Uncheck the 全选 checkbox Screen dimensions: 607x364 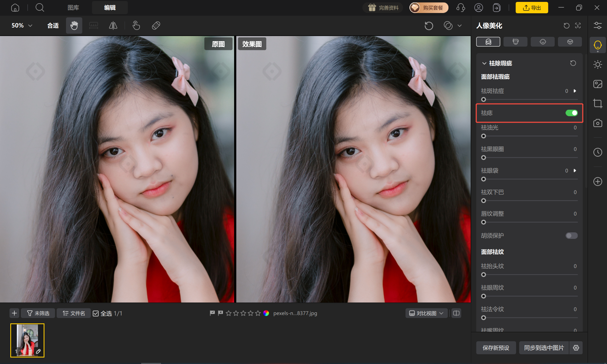pos(96,313)
